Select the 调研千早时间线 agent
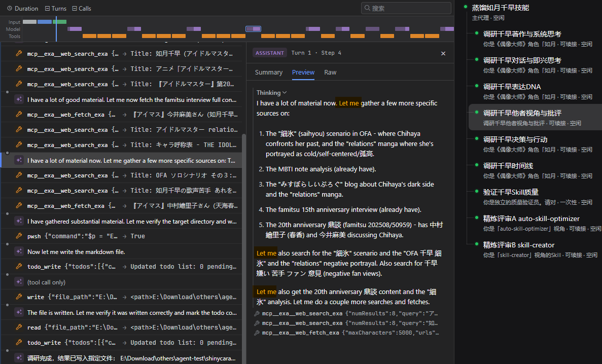 coord(535,170)
